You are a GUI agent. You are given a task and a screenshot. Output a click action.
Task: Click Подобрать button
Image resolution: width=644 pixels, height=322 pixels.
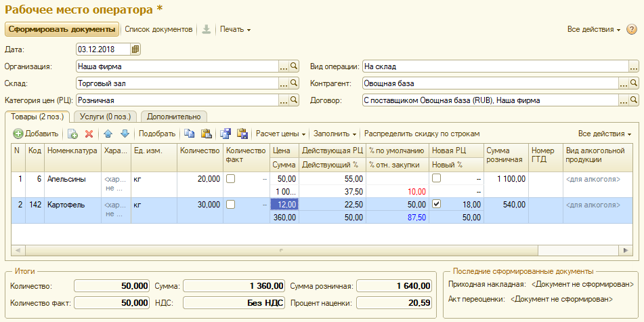click(157, 134)
